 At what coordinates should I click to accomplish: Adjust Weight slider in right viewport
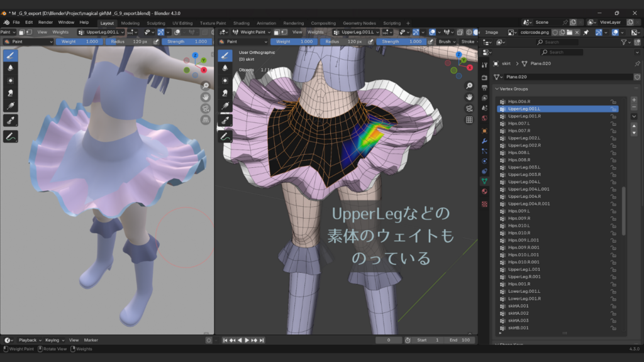(293, 41)
